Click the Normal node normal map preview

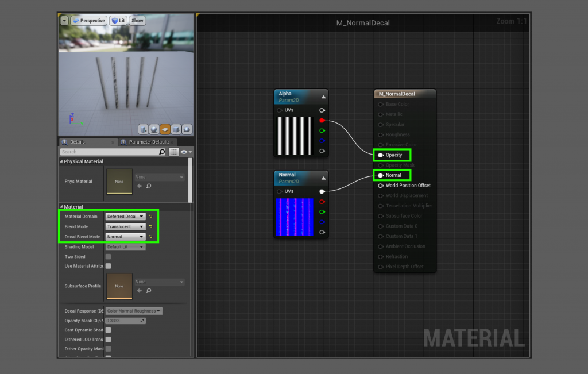(x=295, y=217)
